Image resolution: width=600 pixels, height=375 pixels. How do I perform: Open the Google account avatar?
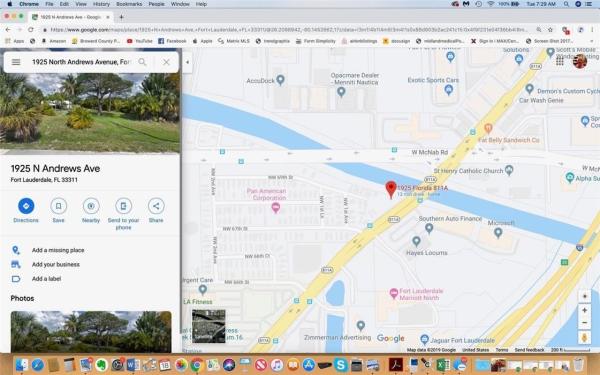point(580,61)
